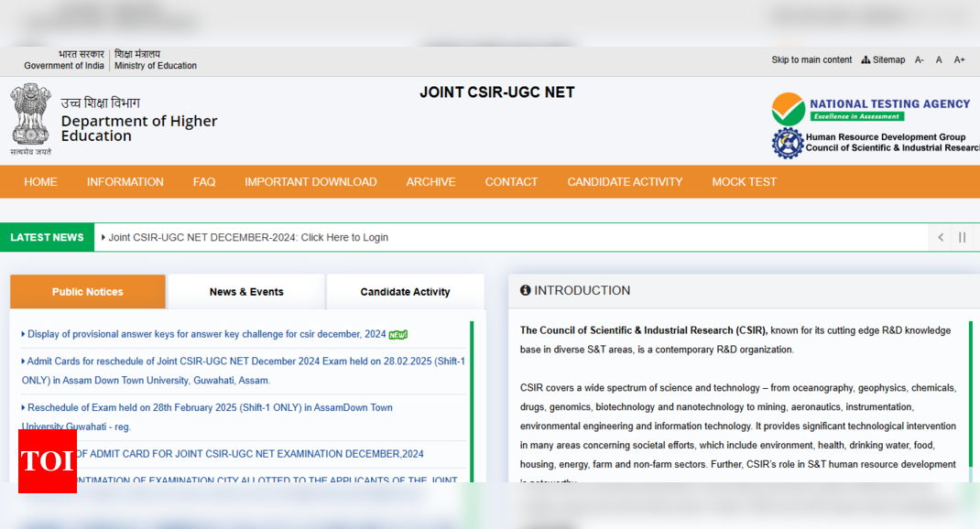Screen dimensions: 980x529
Task: Reset font size with plain A button
Action: (x=939, y=60)
